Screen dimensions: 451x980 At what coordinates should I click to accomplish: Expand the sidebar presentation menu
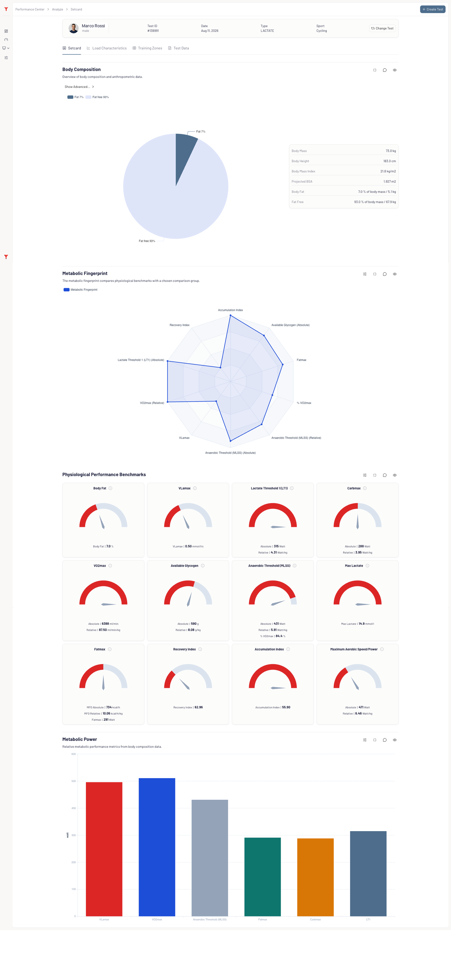click(x=6, y=48)
